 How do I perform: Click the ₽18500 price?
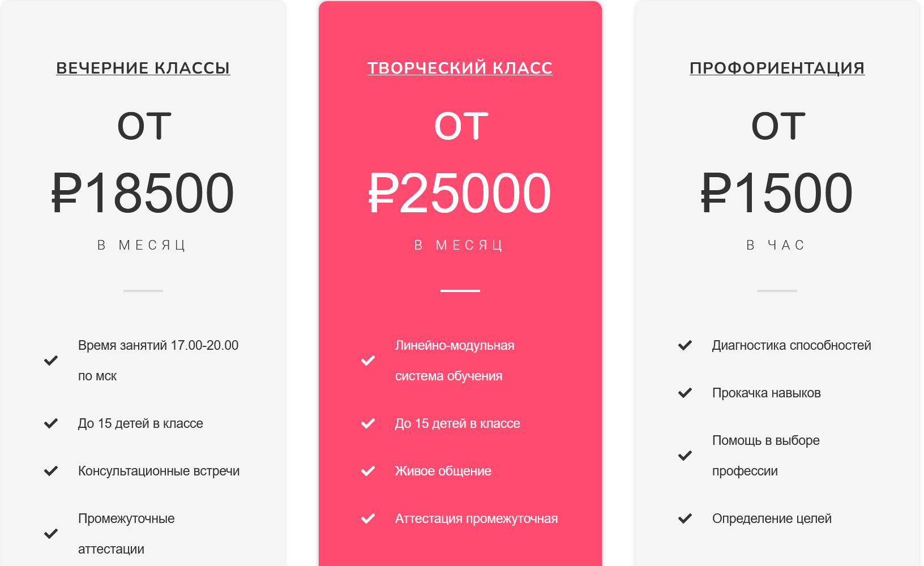143,193
